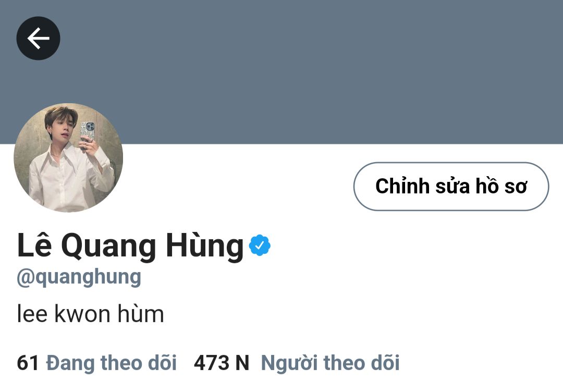
Task: Click the word kwon in bio
Action: click(x=82, y=314)
